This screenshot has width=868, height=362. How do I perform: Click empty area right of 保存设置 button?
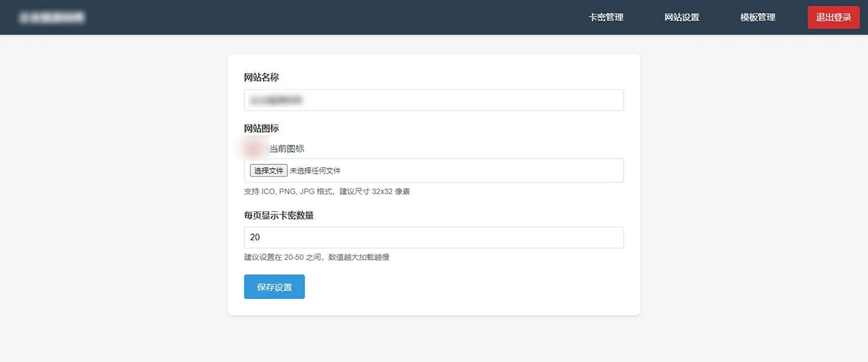point(470,287)
